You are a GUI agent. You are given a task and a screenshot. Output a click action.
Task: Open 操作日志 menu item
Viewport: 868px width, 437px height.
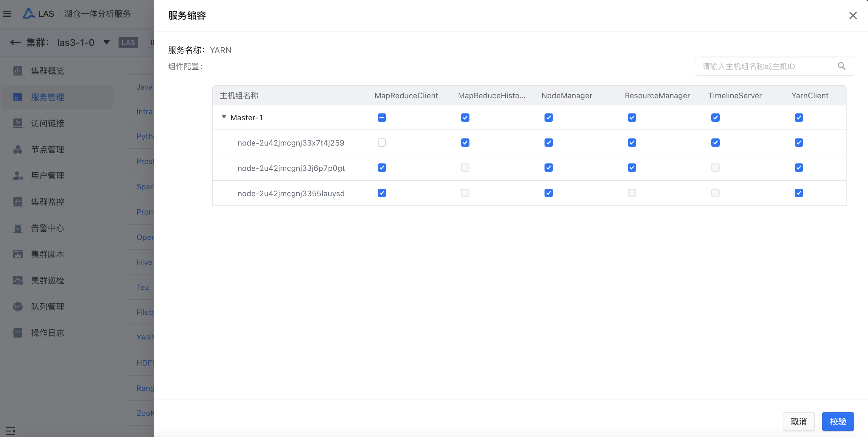[x=48, y=333]
